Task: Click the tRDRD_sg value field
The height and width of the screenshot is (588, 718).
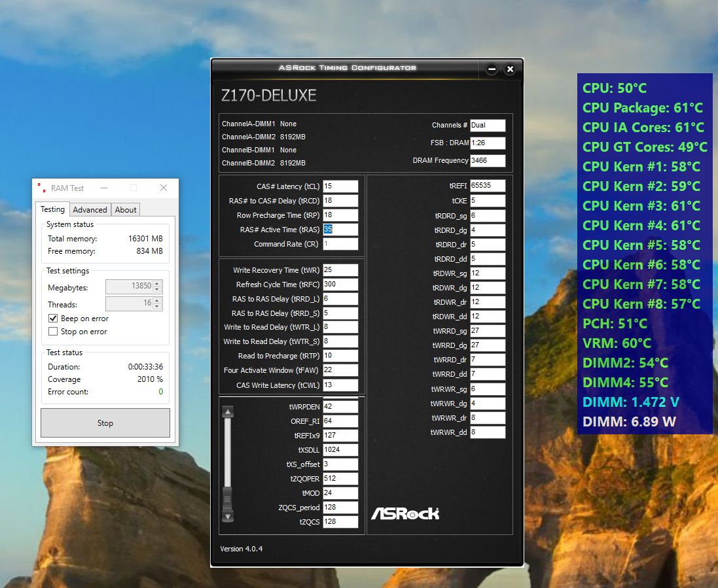Action: click(x=488, y=216)
